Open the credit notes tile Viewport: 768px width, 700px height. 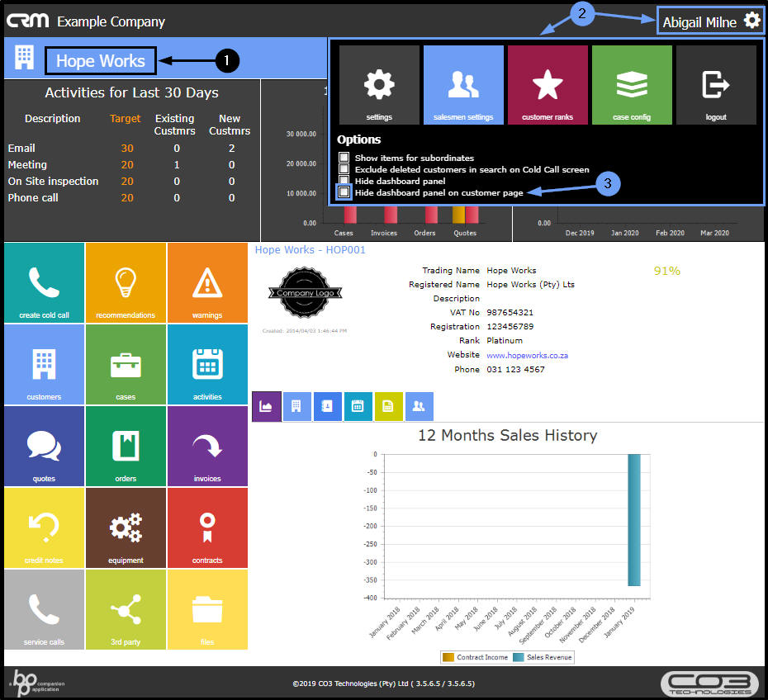point(44,528)
